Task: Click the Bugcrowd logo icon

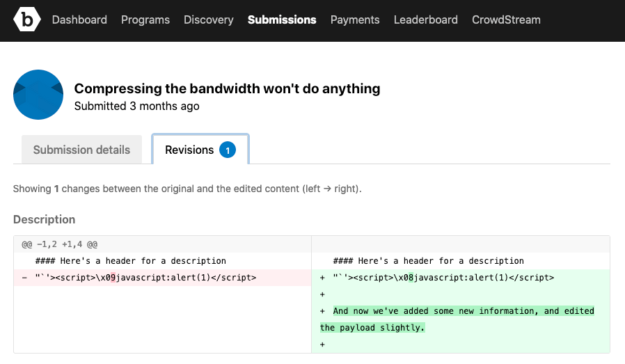Action: (x=27, y=20)
